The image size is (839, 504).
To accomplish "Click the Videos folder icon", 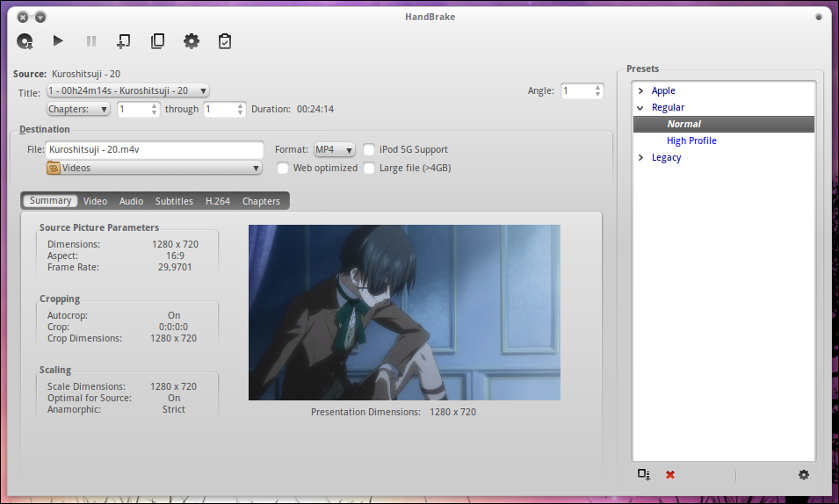I will (x=54, y=168).
